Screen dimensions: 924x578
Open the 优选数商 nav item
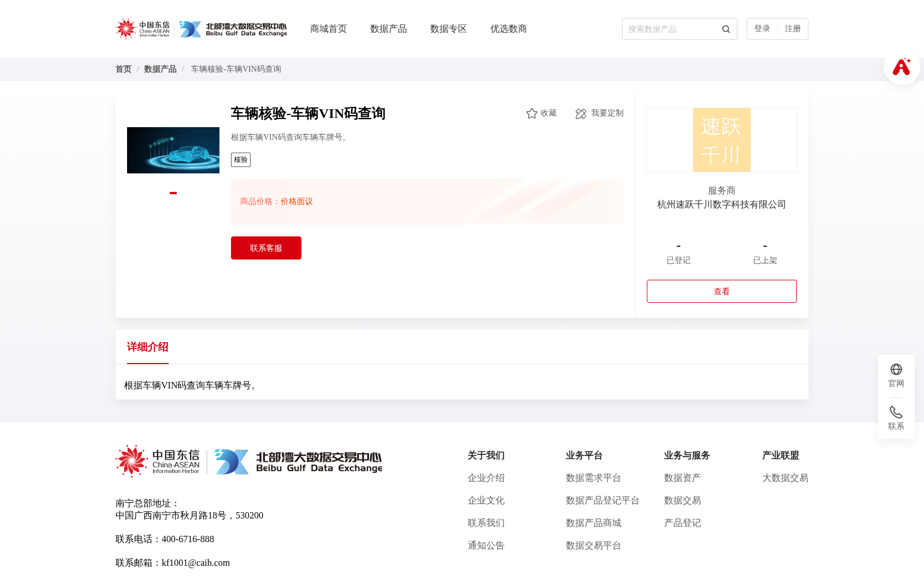click(x=509, y=29)
